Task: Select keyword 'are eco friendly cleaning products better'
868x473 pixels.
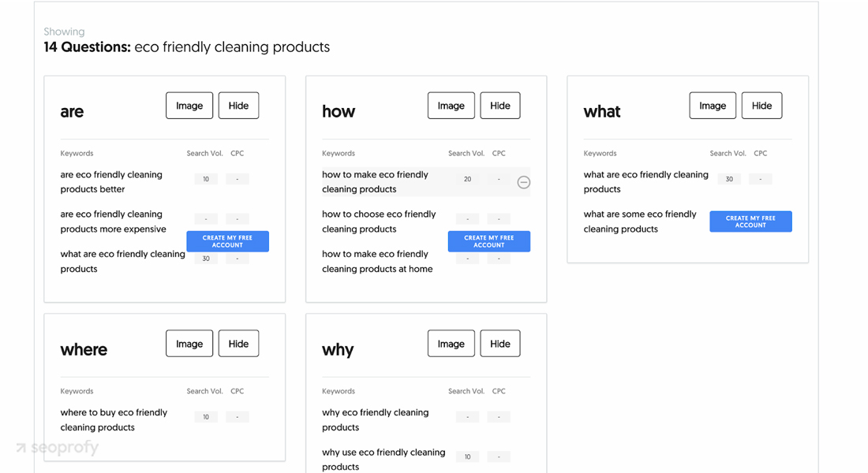Action: pyautogui.click(x=111, y=182)
